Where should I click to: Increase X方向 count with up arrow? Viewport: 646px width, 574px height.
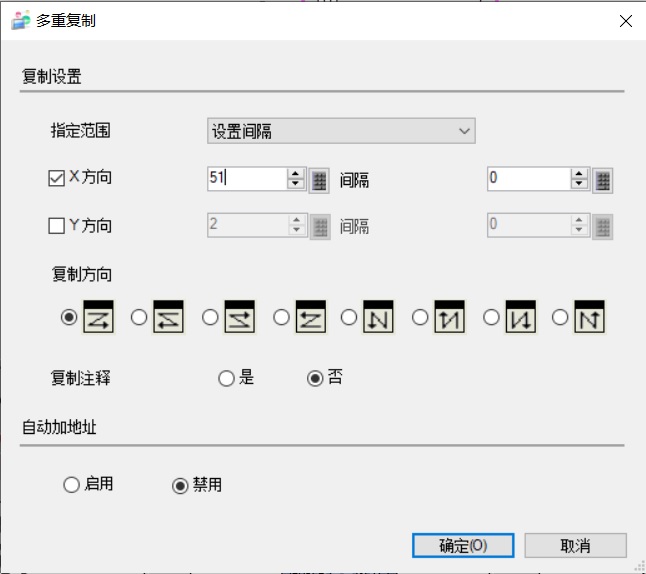click(x=295, y=174)
